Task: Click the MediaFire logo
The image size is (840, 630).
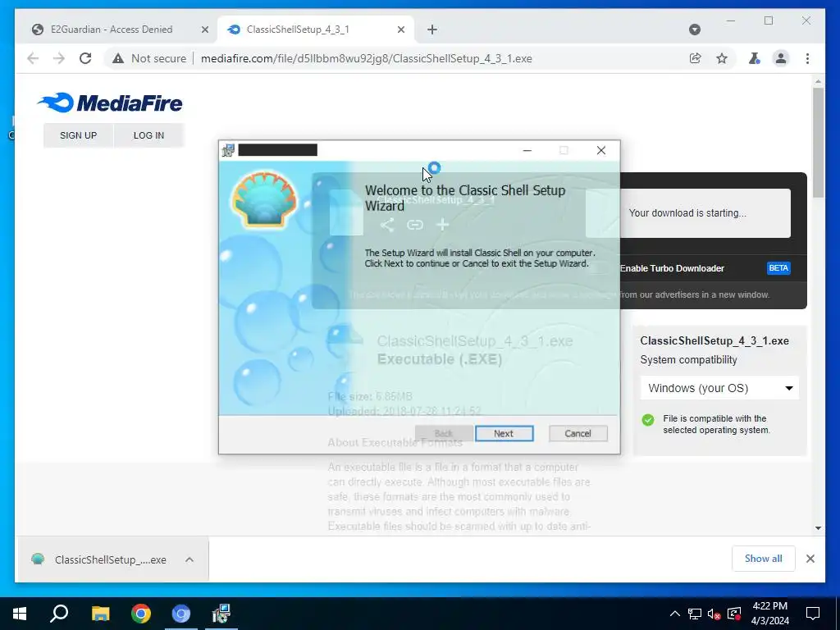Action: click(111, 103)
